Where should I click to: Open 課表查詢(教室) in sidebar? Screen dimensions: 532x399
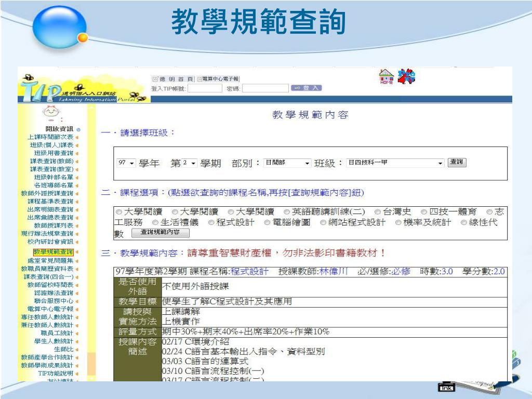(x=51, y=169)
